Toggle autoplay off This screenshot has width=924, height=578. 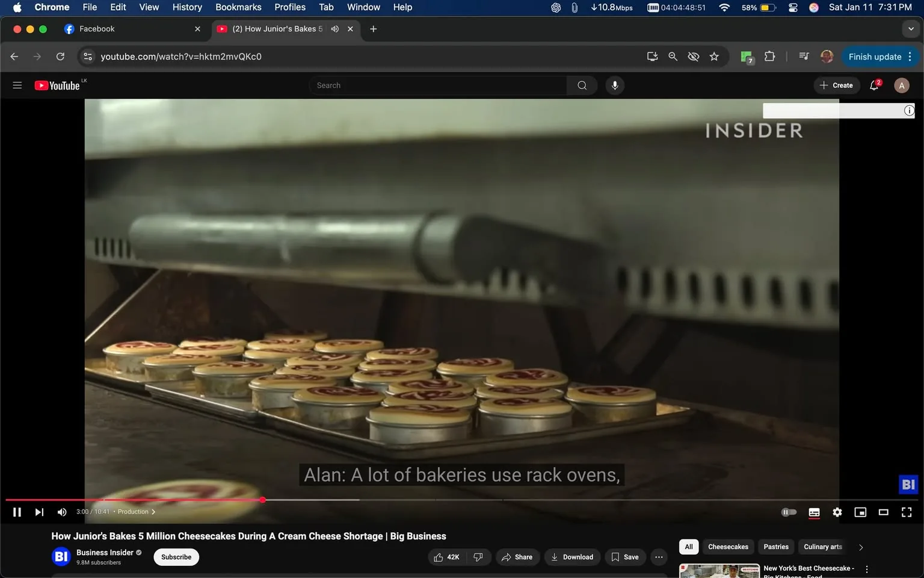[x=789, y=512]
